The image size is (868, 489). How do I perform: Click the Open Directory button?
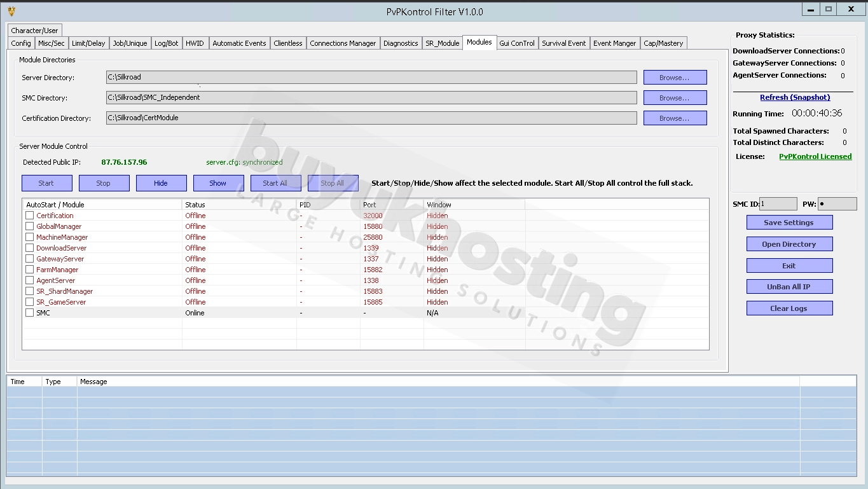coord(789,244)
